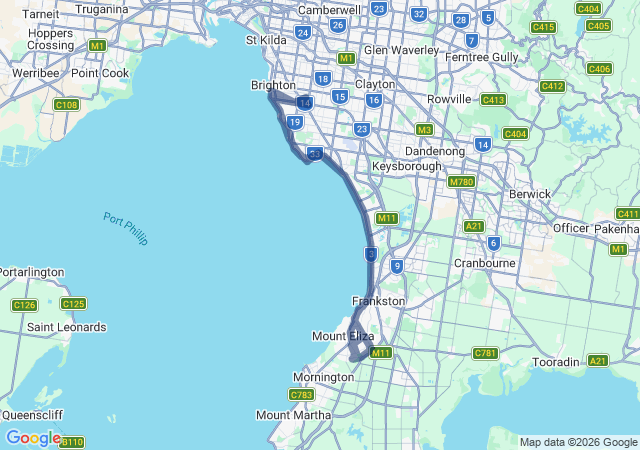Screen dimensions: 640x450
Task: Select the C125 route marker
Action: (x=73, y=303)
